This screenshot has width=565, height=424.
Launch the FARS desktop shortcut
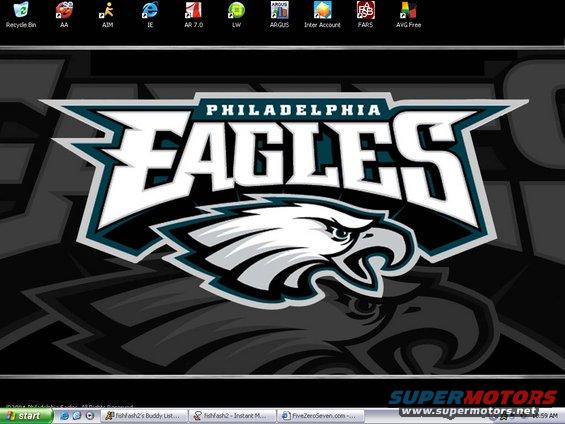click(x=365, y=14)
